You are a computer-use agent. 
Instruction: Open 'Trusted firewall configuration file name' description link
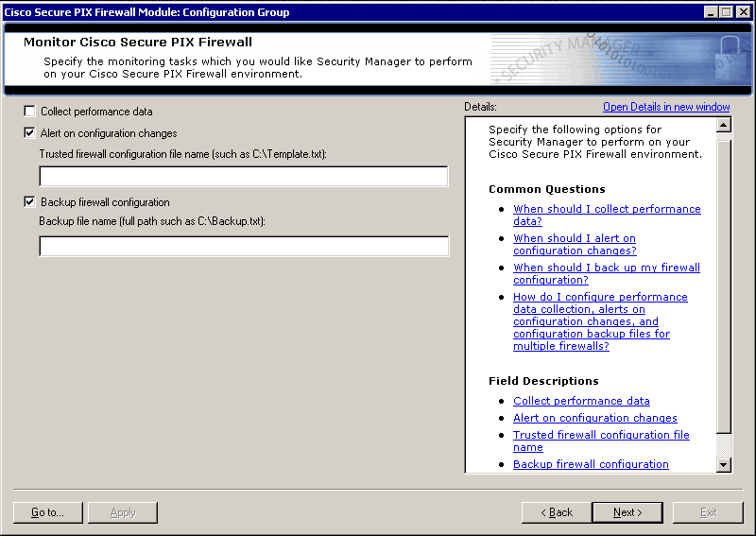[x=601, y=441]
